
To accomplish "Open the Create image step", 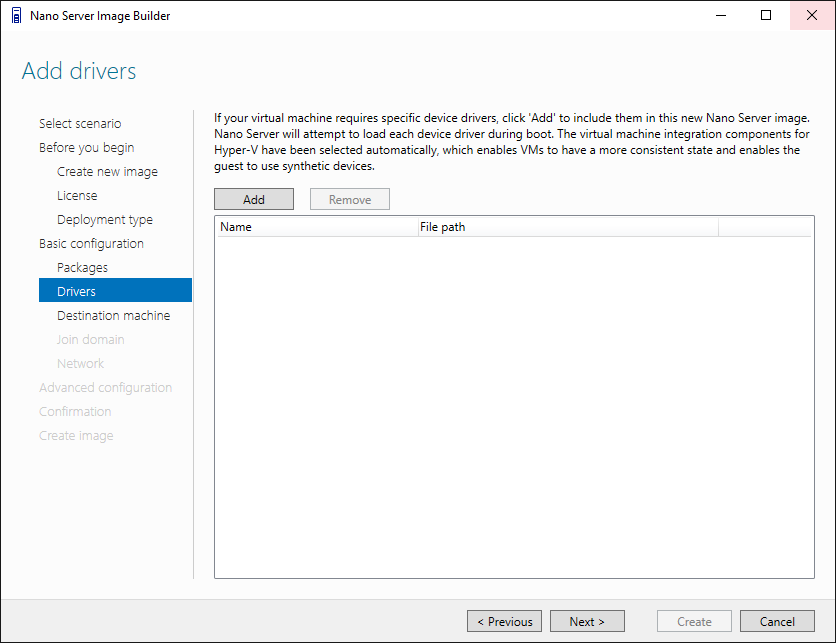I will click(76, 436).
